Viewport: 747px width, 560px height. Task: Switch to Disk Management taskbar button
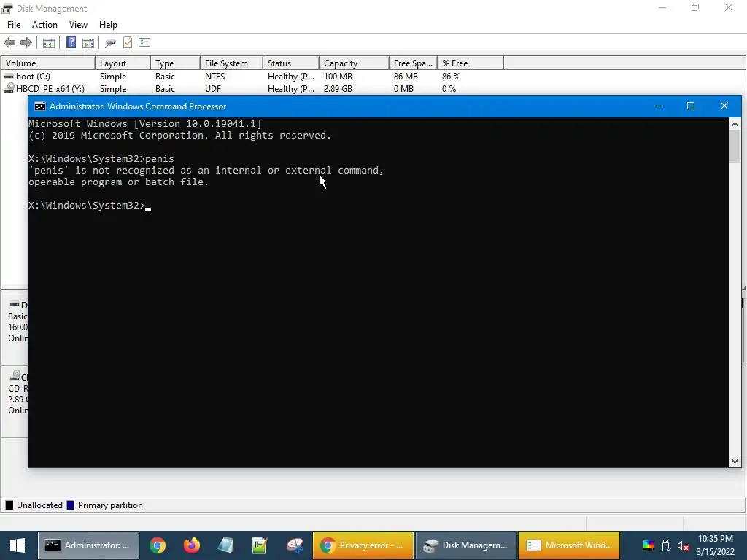click(x=466, y=545)
